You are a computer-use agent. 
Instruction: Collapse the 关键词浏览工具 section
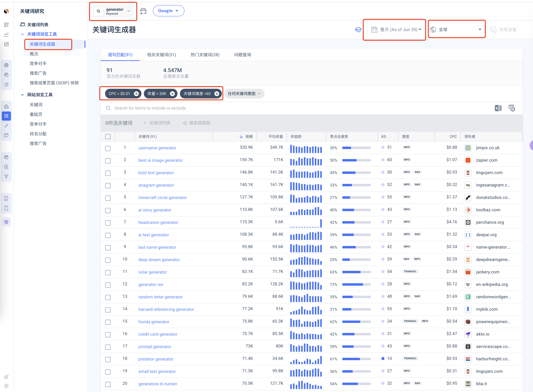pyautogui.click(x=22, y=34)
